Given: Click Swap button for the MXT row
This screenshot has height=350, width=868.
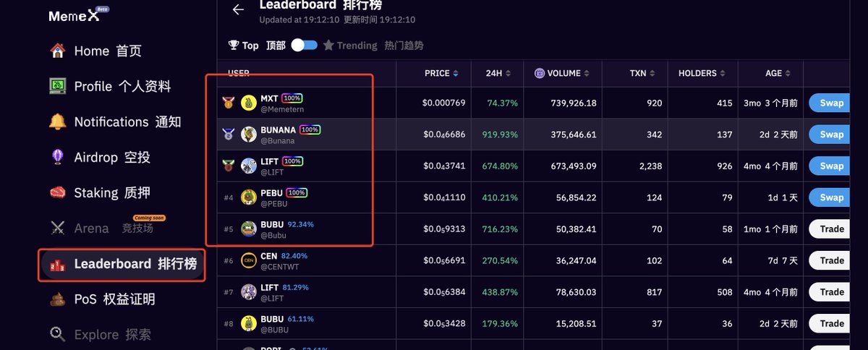Looking at the screenshot, I should pyautogui.click(x=831, y=103).
